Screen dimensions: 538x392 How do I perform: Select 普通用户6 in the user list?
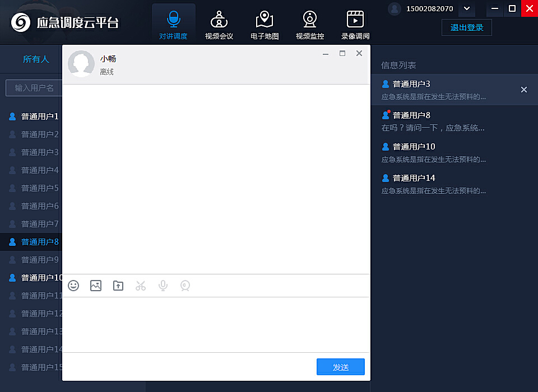(31, 206)
